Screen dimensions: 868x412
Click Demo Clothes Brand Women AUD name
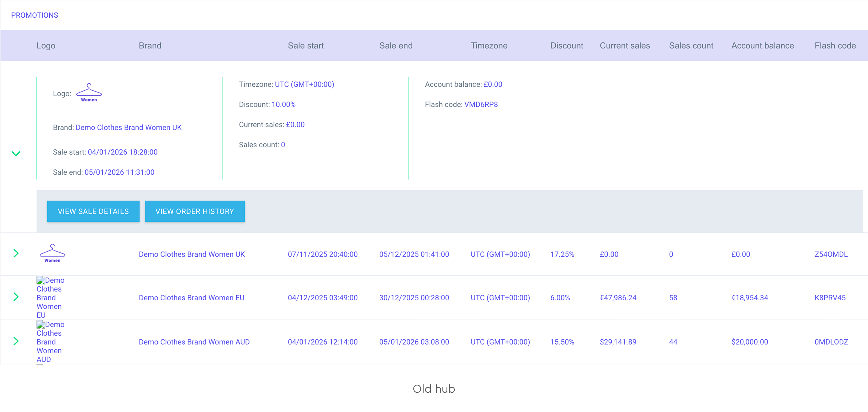194,342
